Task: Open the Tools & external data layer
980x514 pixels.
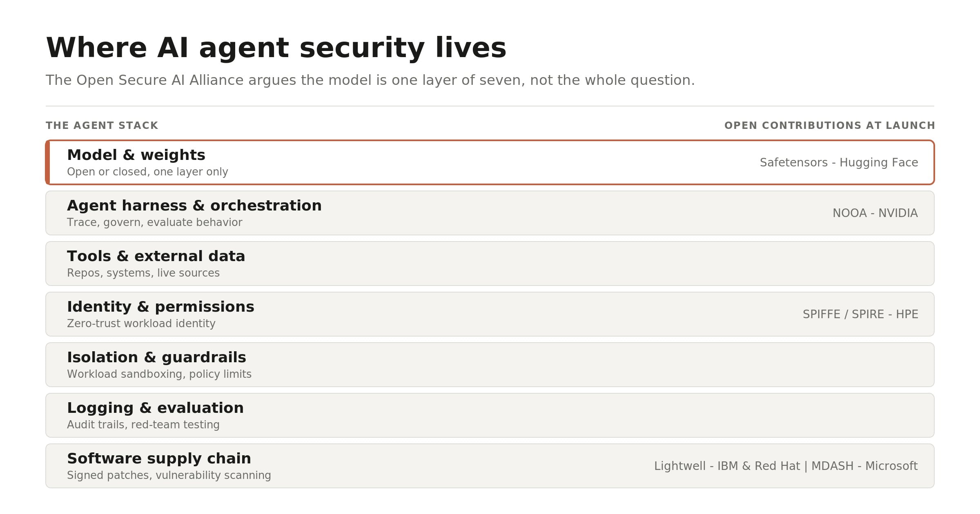Action: pyautogui.click(x=490, y=264)
